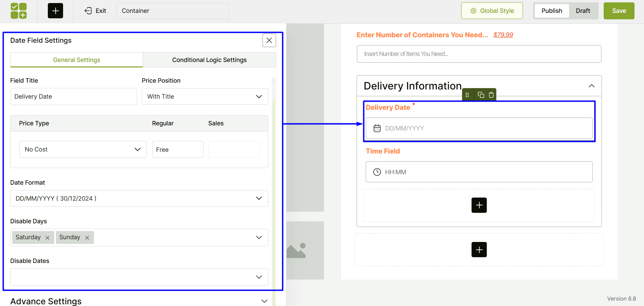The image size is (644, 306).
Task: Open Global Style settings
Action: 492,11
